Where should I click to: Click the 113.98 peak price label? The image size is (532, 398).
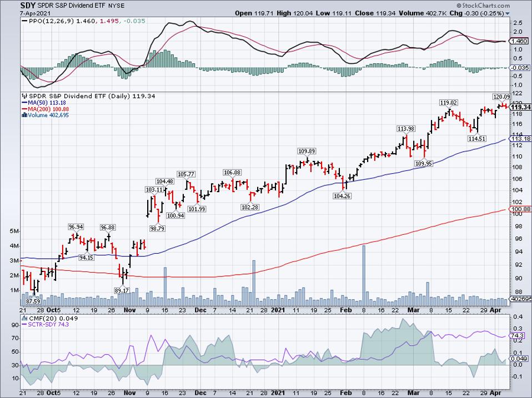406,128
